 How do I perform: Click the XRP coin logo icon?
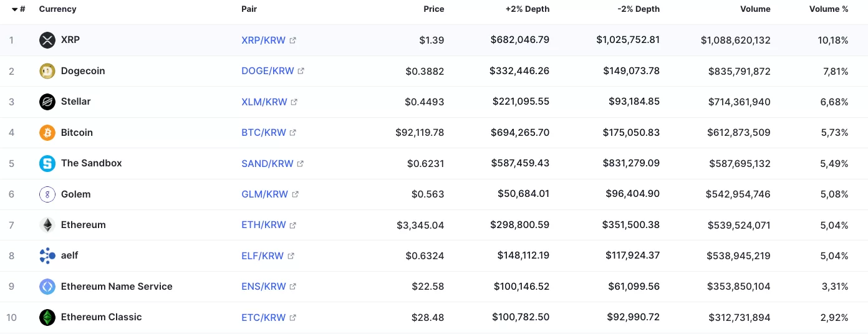click(47, 41)
